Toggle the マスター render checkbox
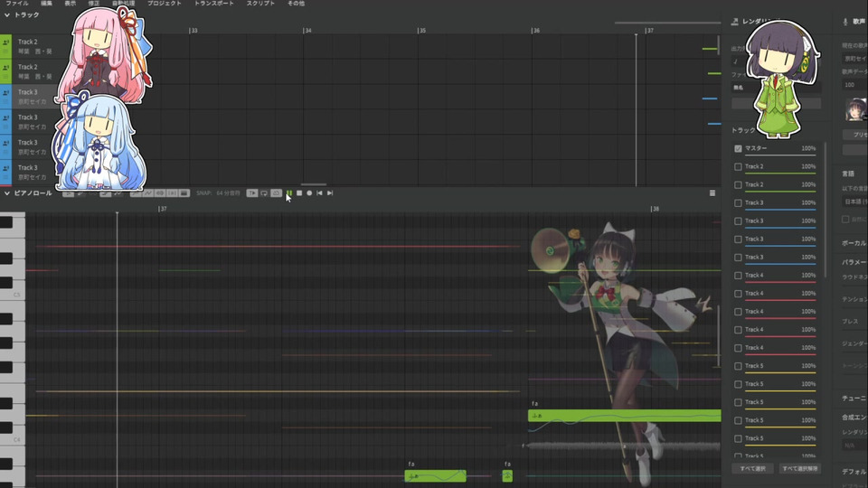The width and height of the screenshot is (868, 488). pyautogui.click(x=738, y=148)
